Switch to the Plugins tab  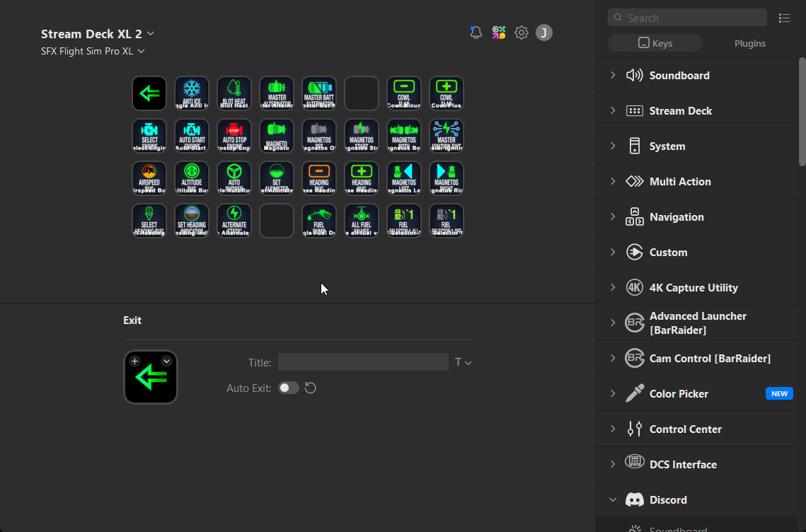coord(750,43)
